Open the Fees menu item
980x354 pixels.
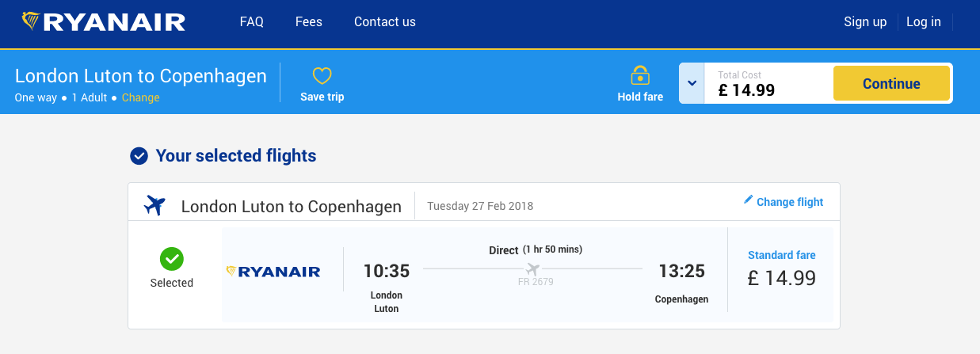pyautogui.click(x=309, y=21)
